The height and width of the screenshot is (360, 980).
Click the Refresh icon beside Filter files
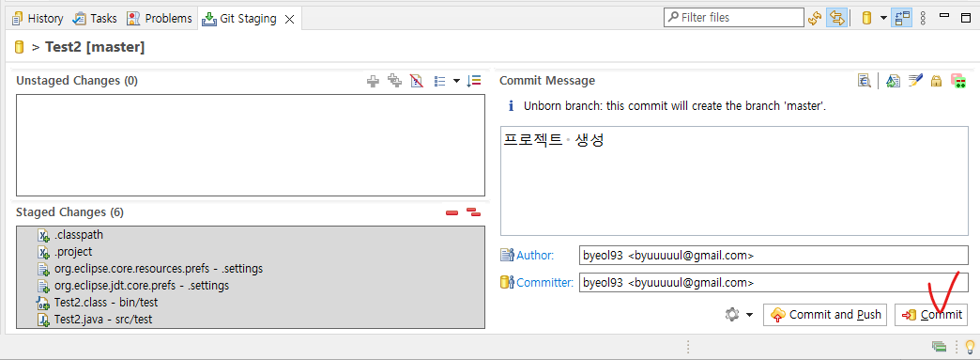point(814,18)
